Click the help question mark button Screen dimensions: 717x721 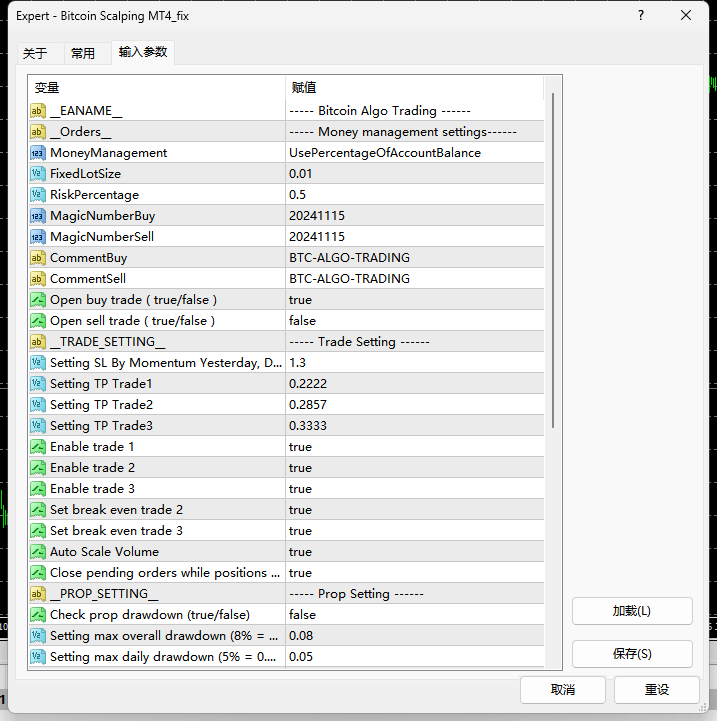point(641,16)
